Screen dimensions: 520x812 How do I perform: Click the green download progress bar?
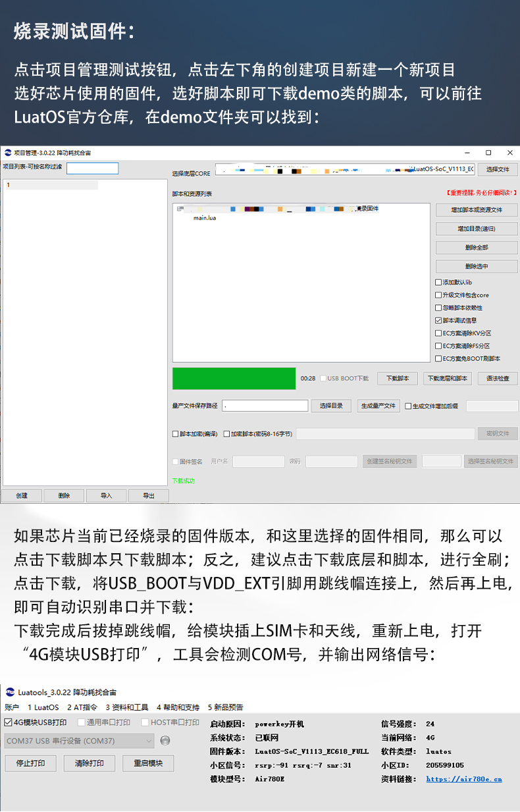tap(234, 379)
